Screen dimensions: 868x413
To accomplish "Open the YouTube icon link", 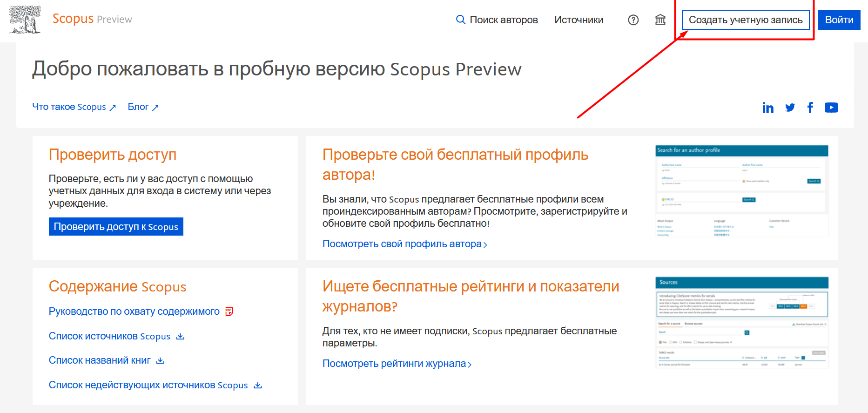I will (x=831, y=108).
